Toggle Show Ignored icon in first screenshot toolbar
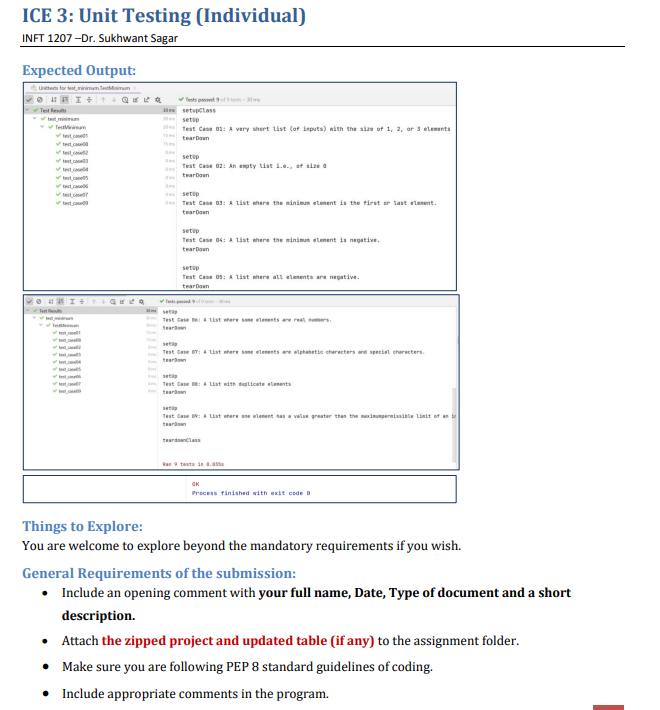The image size is (660, 710). [x=40, y=100]
